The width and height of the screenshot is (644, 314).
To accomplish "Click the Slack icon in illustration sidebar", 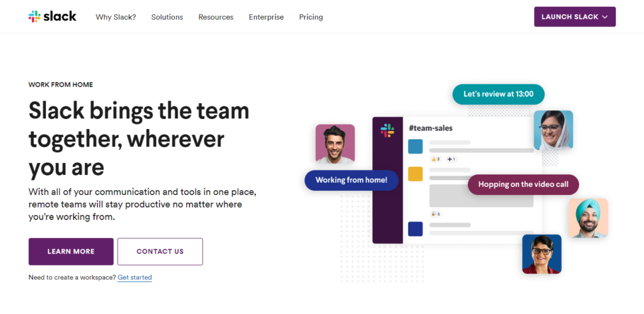I will (387, 130).
